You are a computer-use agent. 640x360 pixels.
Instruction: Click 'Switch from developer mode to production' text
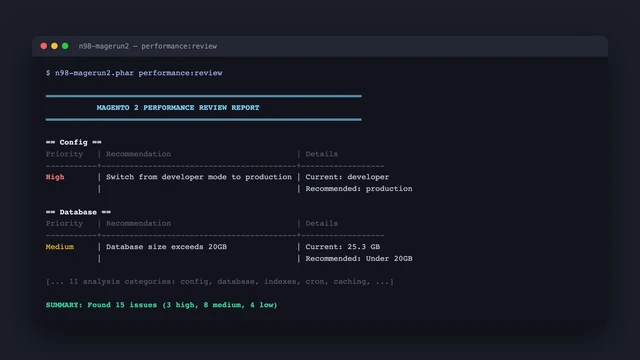pos(199,177)
